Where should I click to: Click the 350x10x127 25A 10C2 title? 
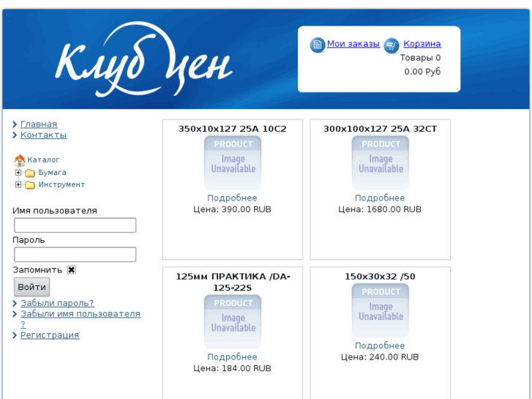pos(233,129)
